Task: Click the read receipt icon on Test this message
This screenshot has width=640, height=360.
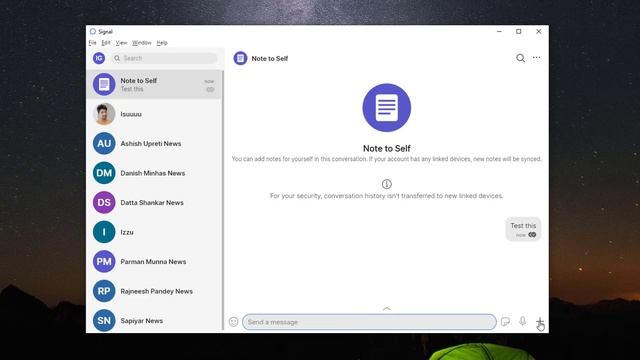Action: pos(532,235)
